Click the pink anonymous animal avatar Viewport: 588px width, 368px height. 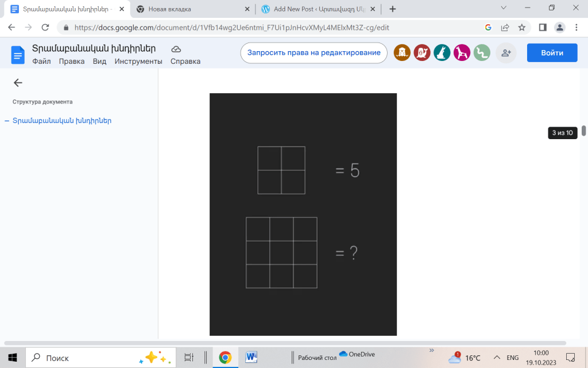(x=462, y=53)
